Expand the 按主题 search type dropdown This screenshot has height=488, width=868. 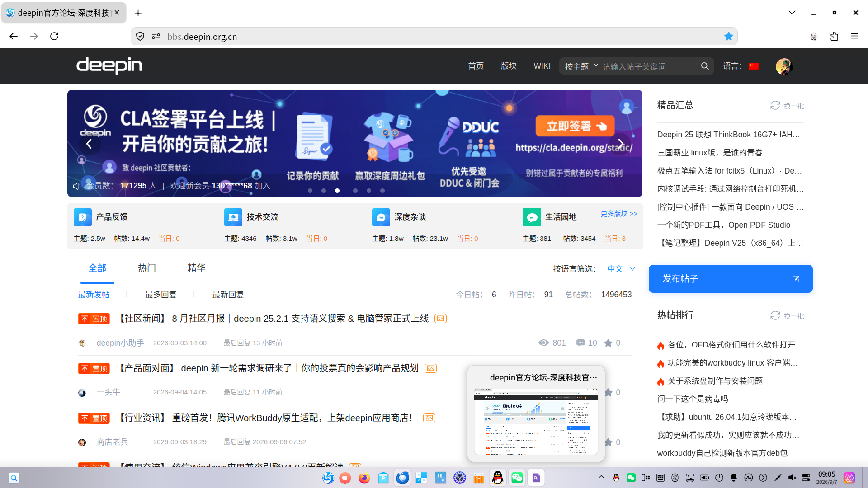pos(581,66)
